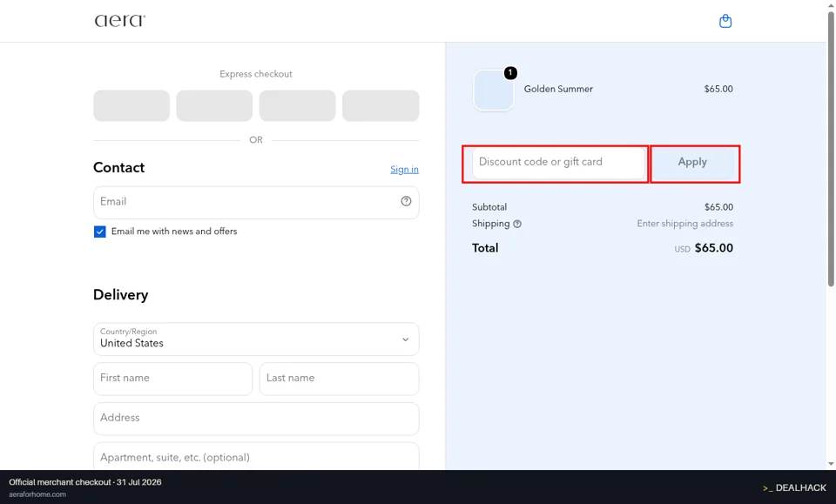Click the third express checkout button
Screen dimensions: 836x504
pyautogui.click(x=298, y=105)
